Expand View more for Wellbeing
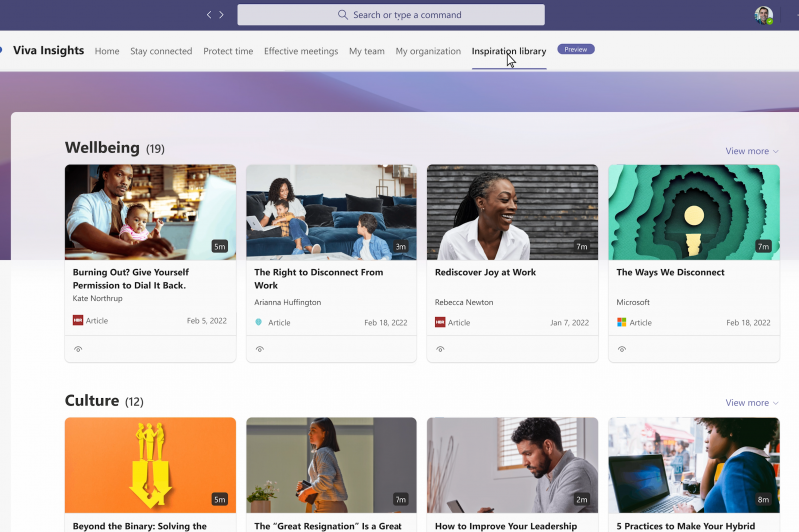This screenshot has height=532, width=799. coord(752,151)
